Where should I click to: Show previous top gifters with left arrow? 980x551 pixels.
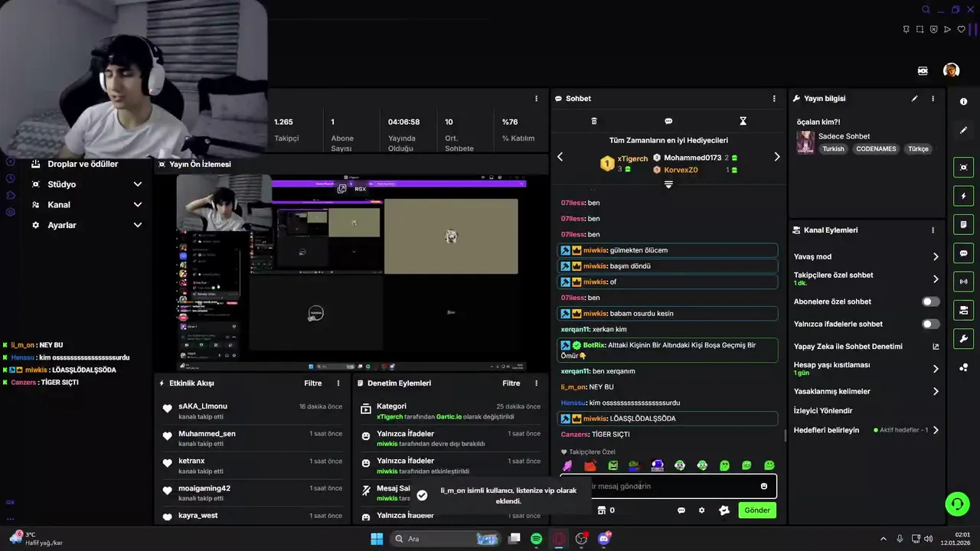[x=560, y=157]
